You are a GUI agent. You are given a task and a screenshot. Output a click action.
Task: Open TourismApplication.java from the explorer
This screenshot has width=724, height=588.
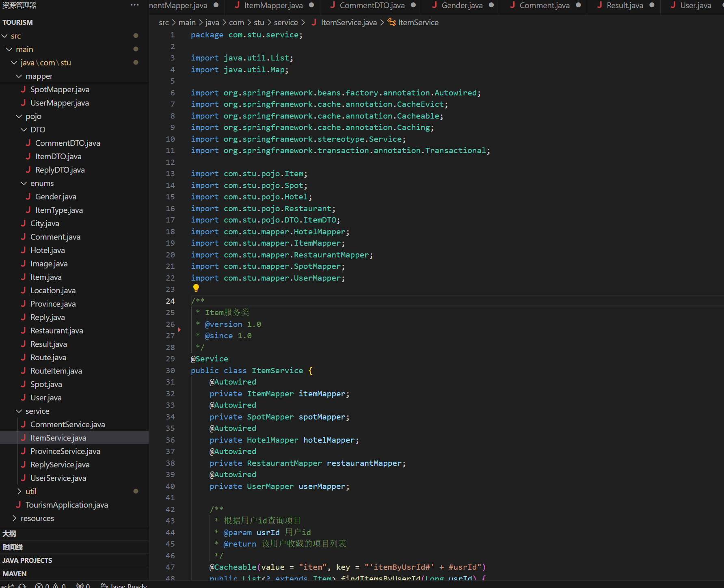point(67,505)
